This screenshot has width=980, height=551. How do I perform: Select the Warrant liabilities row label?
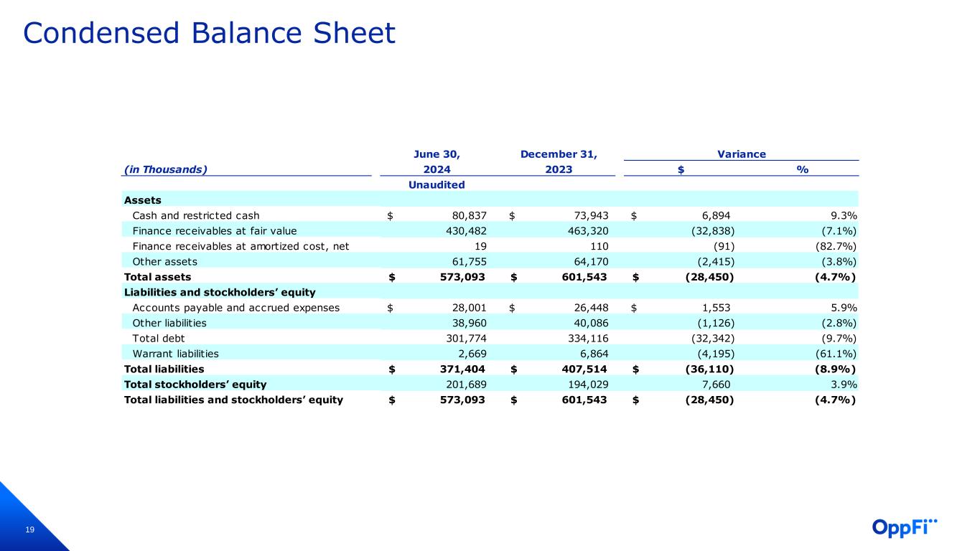tap(176, 354)
